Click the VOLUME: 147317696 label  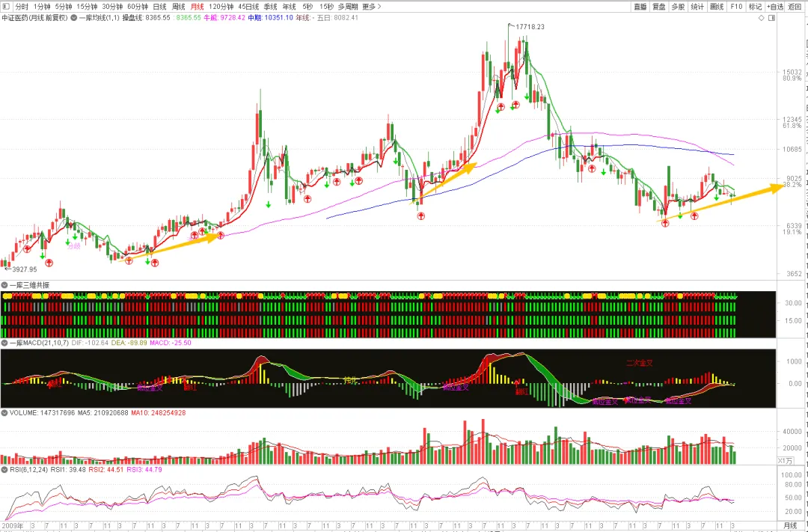tap(42, 413)
